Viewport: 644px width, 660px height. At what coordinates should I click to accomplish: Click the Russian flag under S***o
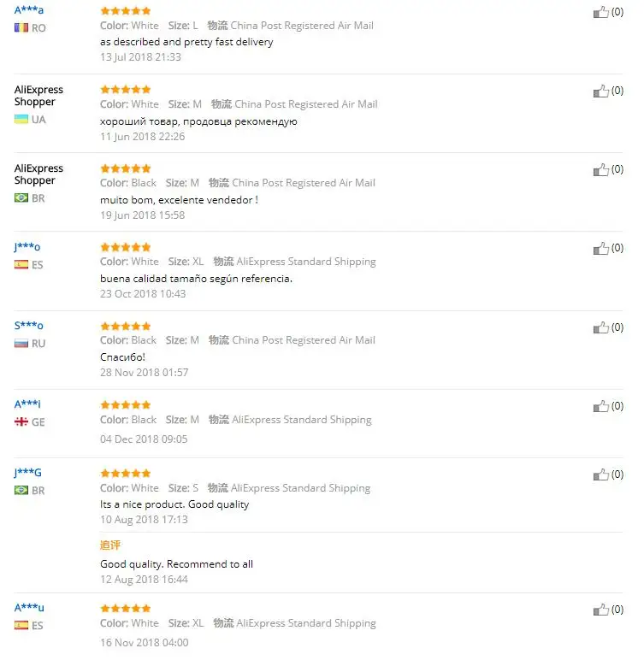pos(21,344)
